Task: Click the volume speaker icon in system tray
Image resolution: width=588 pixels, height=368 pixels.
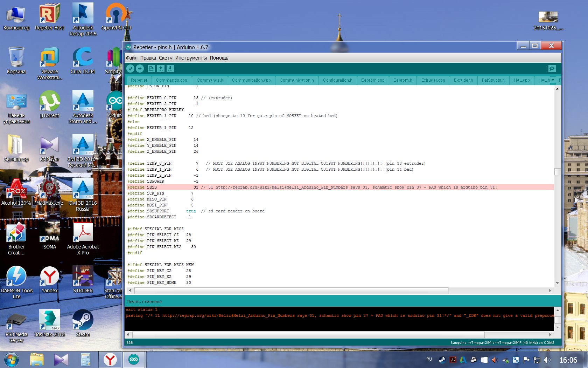Action: click(x=495, y=360)
